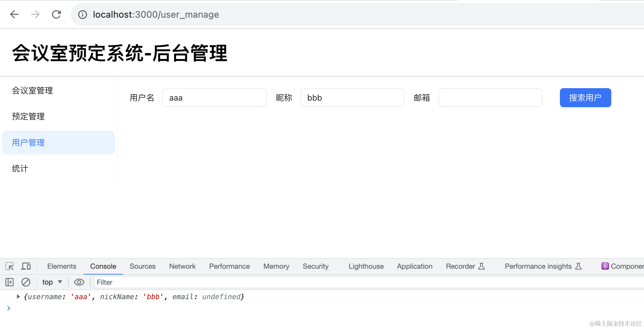Switch to the Network tab
The height and width of the screenshot is (329, 644).
(x=182, y=266)
